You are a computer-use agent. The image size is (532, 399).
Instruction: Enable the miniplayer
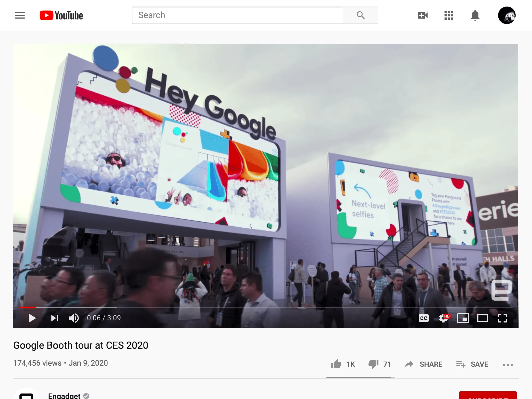(x=463, y=318)
